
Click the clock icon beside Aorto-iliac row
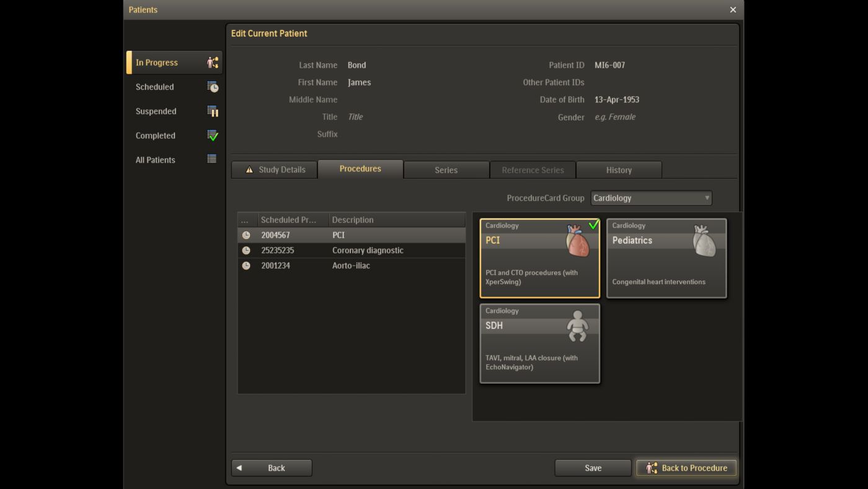[246, 266]
